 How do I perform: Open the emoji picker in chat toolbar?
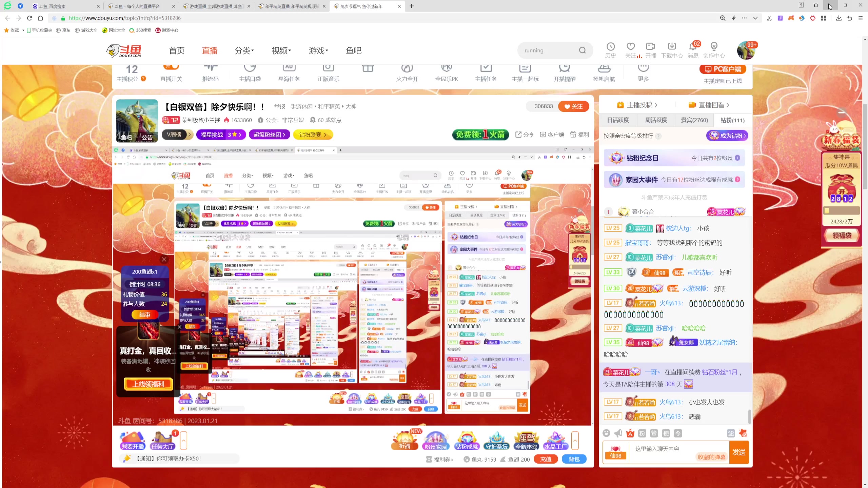pos(607,433)
